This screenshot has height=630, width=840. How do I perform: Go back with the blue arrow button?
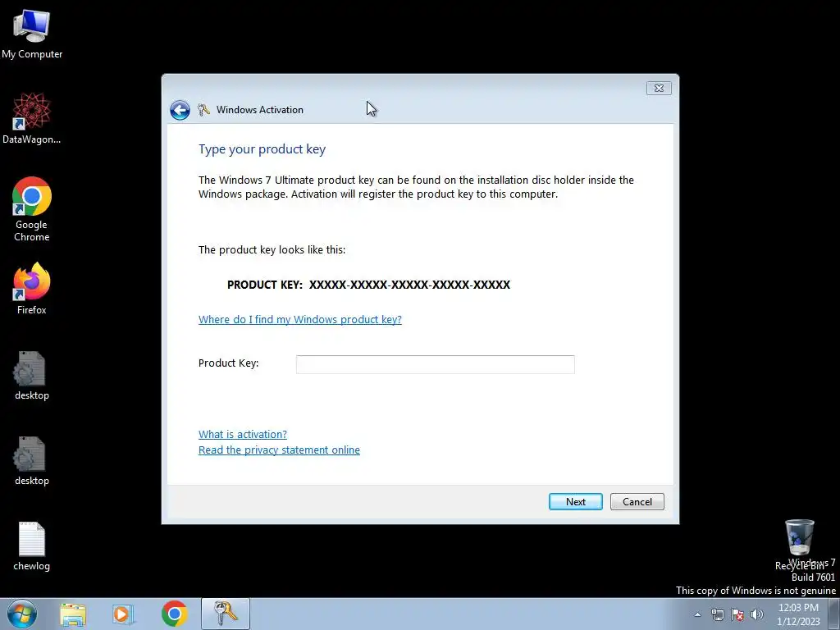(180, 110)
